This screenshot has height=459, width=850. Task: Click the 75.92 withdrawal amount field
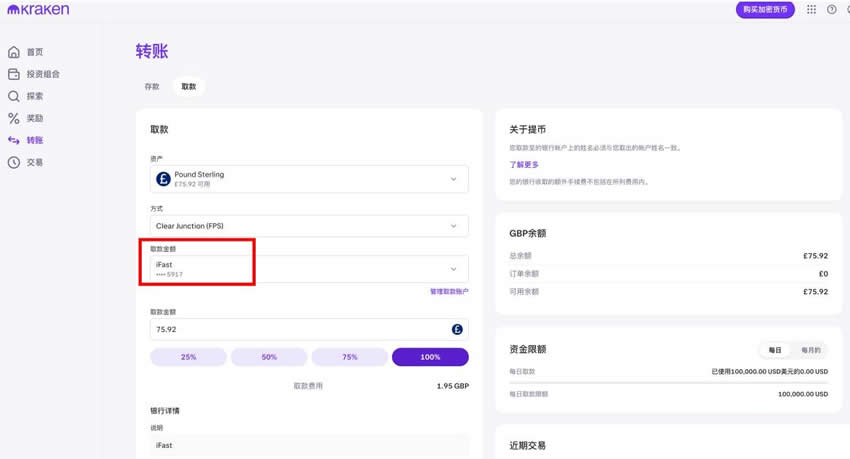[x=300, y=329]
